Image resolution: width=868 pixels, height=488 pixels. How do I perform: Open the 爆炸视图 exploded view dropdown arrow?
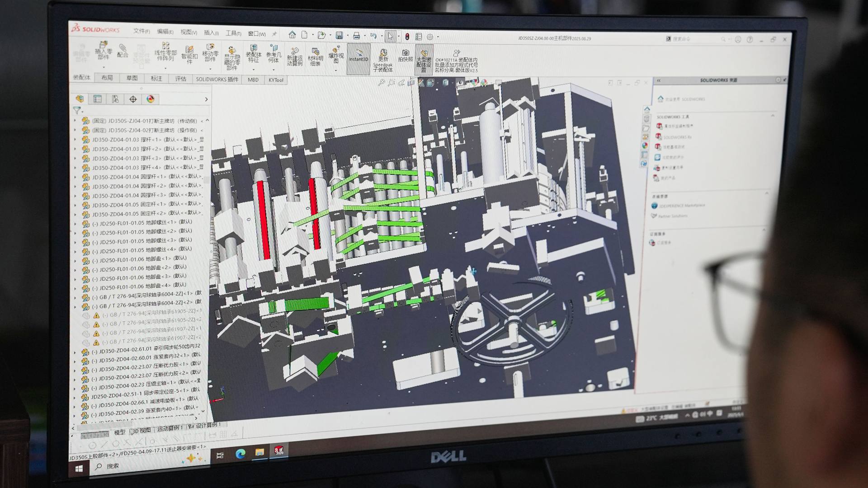(336, 70)
